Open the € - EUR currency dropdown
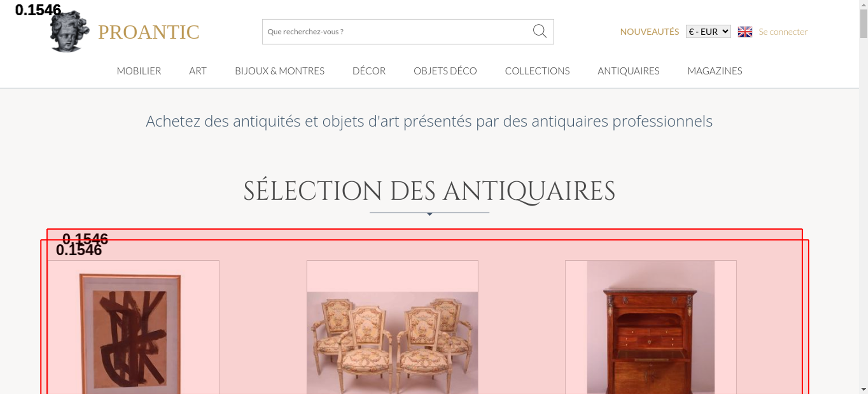Screen dimensions: 868x394 coord(708,32)
